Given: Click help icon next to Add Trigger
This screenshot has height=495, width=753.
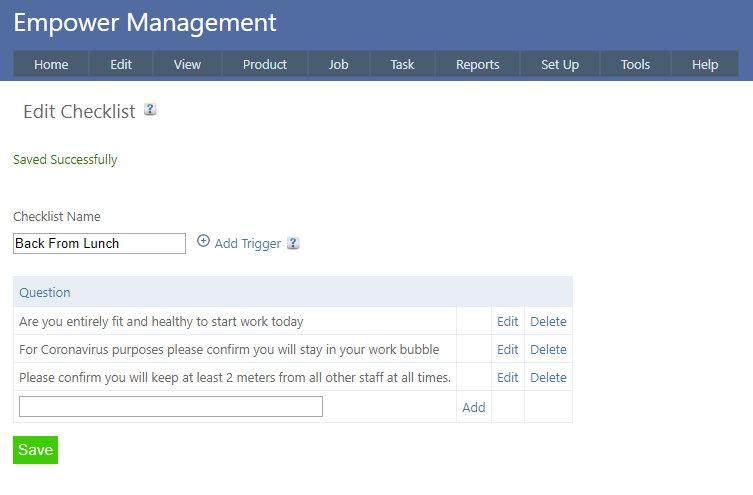Looking at the screenshot, I should tap(293, 243).
